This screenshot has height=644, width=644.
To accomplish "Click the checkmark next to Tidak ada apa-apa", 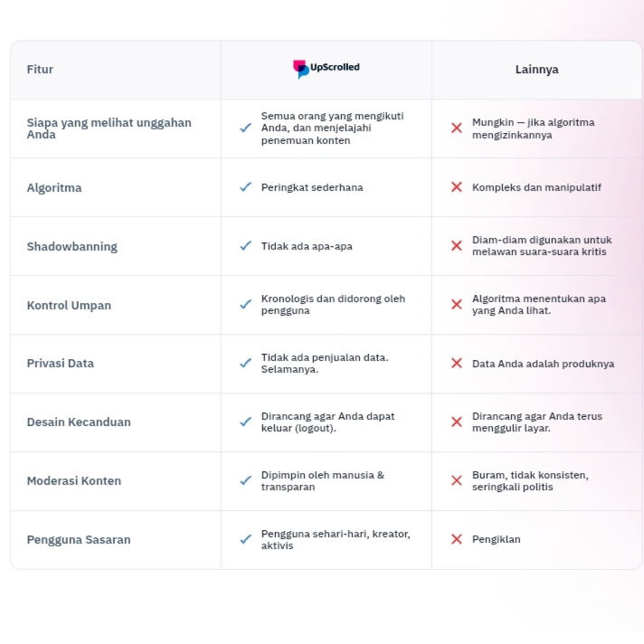I will click(245, 246).
